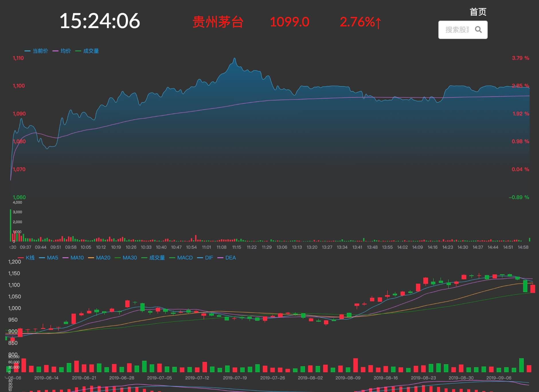Screen dimensions: 539x392
Task: Click the 2.76%↑ change value
Action: coord(361,22)
